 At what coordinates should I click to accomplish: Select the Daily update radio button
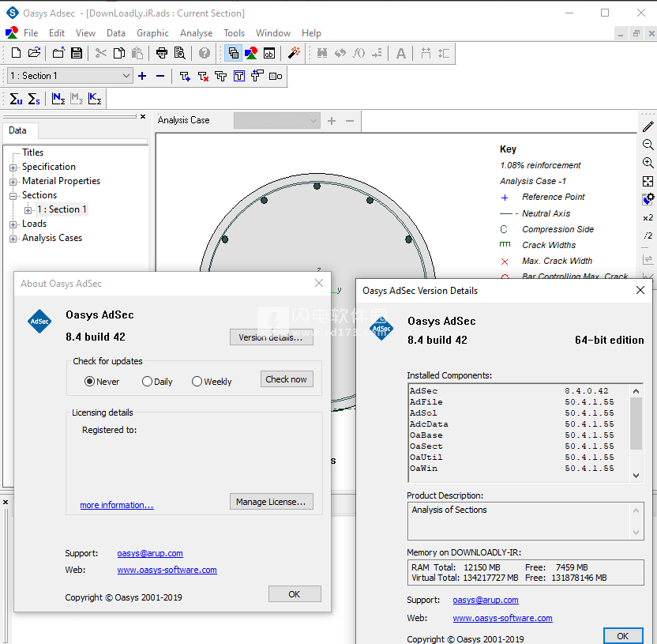point(147,381)
